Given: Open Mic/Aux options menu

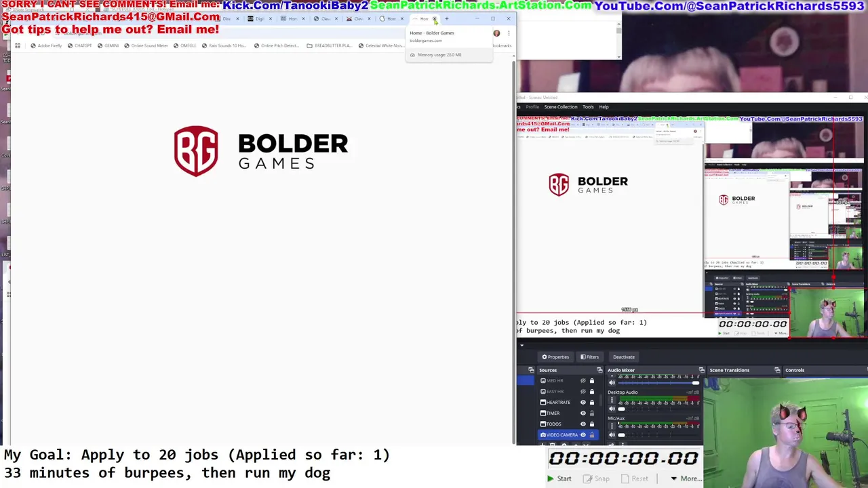Looking at the screenshot, I should click(612, 427).
